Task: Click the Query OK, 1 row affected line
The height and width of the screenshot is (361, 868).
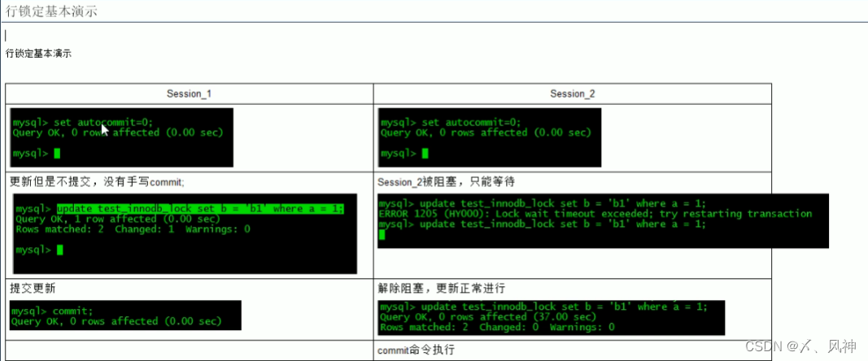Action: 119,219
